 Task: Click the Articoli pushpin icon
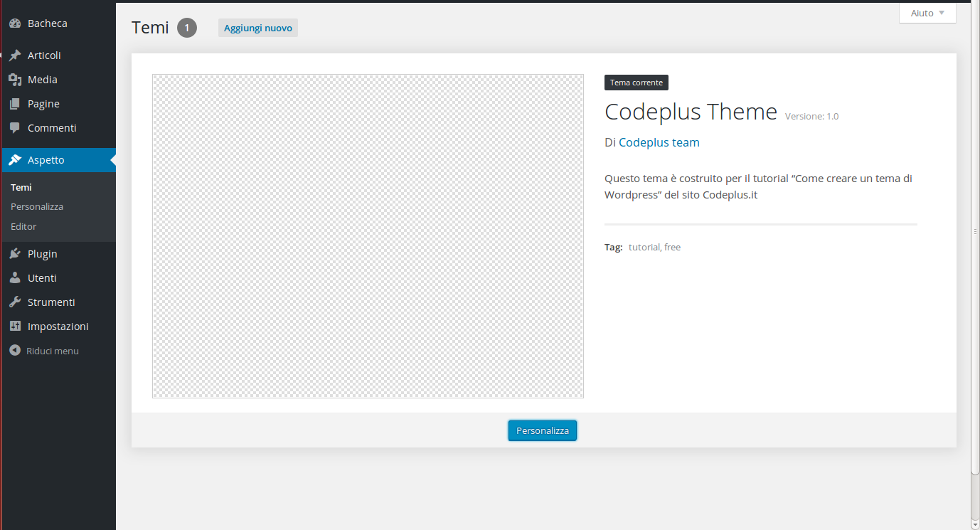tap(15, 55)
